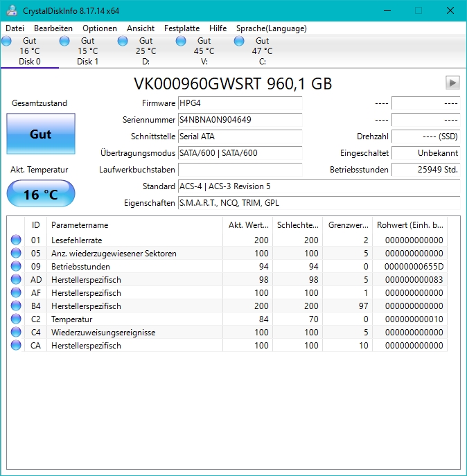467x476 pixels.
Task: Click status icon of C2 Temperatur row
Action: coord(16,319)
